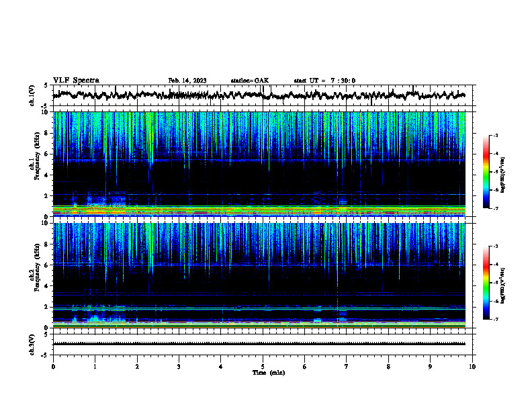Screen dimensions: 532x411
Task: Click the ch.1(V) waveform axis label
Action: tap(32, 95)
